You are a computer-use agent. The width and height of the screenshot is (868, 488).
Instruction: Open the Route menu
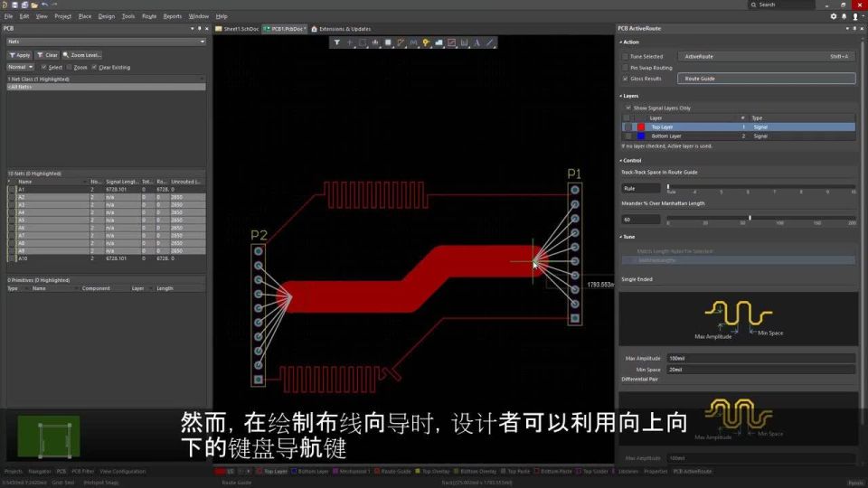149,16
